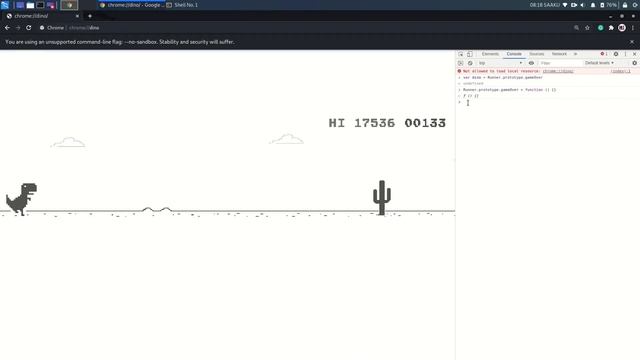The image size is (640, 360).
Task: Click the chrome://dino/ link in the error message
Action: pos(558,71)
